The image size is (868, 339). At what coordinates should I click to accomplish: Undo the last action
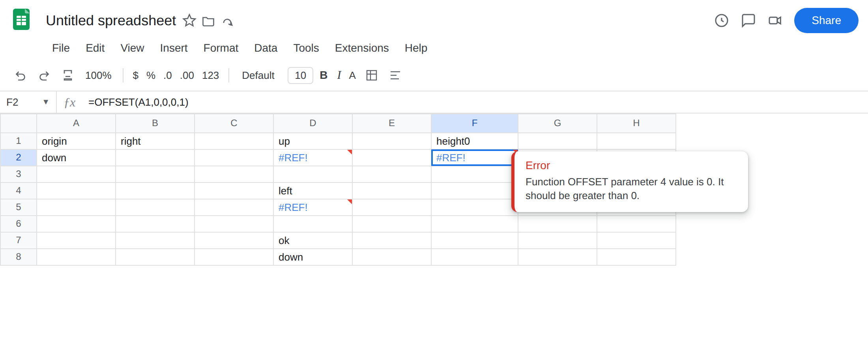click(21, 75)
